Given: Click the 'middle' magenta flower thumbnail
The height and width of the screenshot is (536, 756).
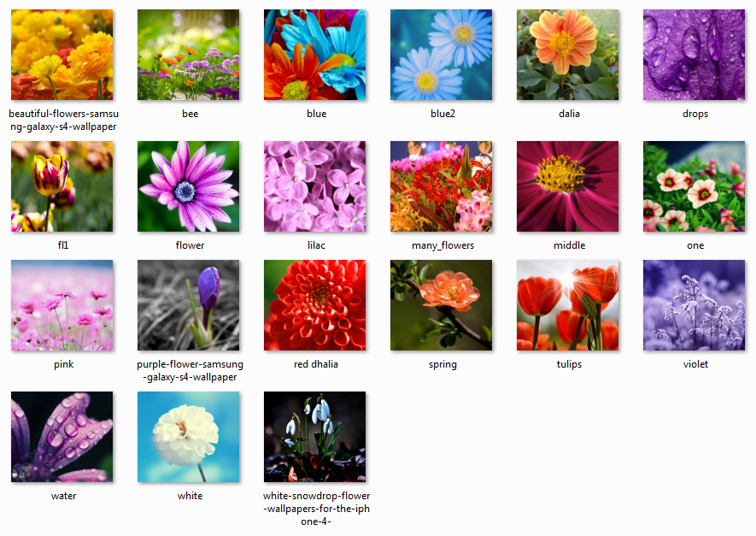Looking at the screenshot, I should click(x=567, y=187).
